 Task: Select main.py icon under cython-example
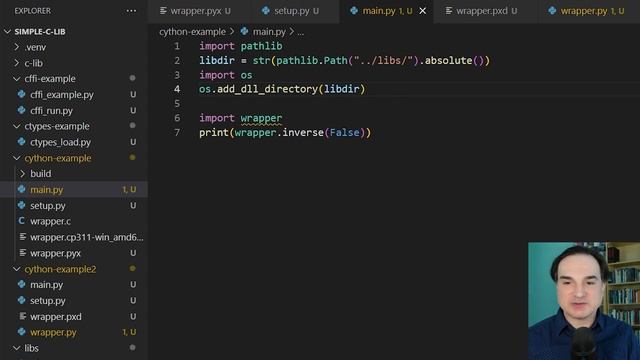[22, 189]
